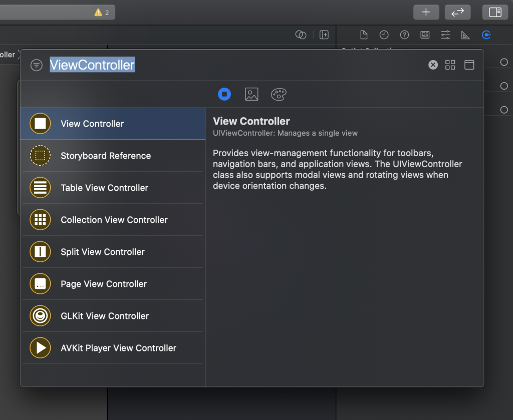Viewport: 513px width, 420px height.
Task: Click the third outlet connection circle
Action: pyautogui.click(x=504, y=110)
